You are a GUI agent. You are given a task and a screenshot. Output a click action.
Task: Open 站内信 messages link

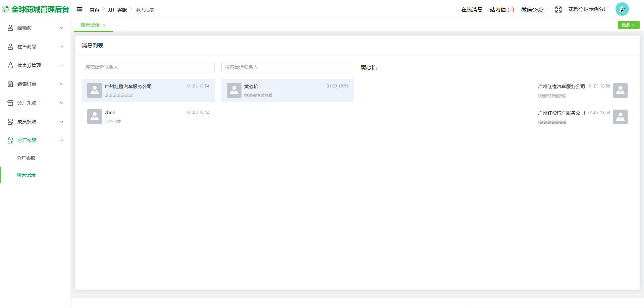tap(501, 10)
